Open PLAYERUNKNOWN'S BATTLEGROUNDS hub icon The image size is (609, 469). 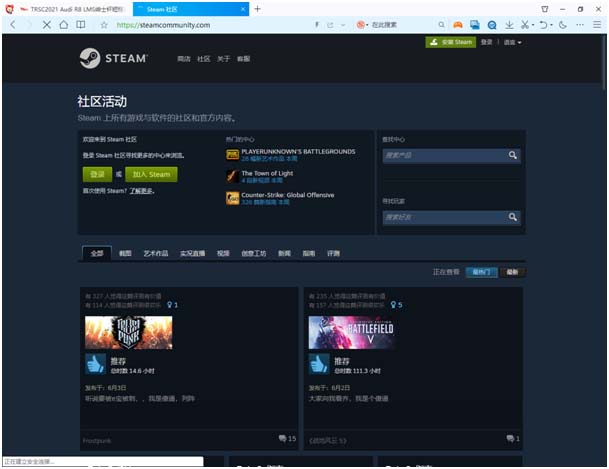coord(232,155)
